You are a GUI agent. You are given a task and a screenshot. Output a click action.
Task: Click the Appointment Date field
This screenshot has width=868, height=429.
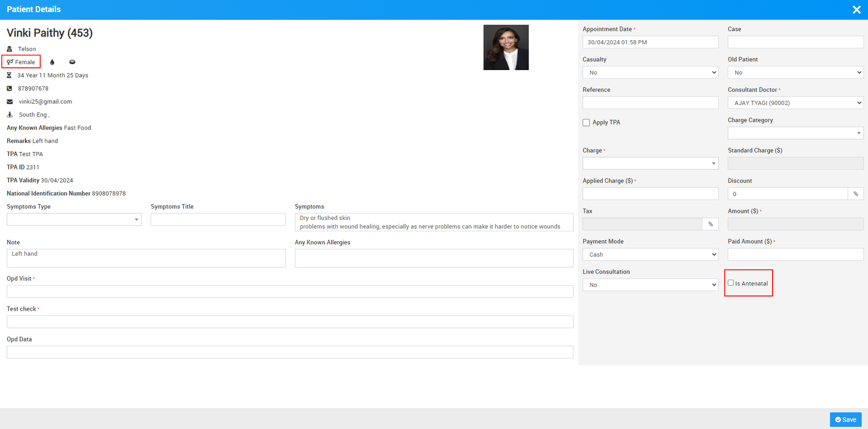pos(650,42)
